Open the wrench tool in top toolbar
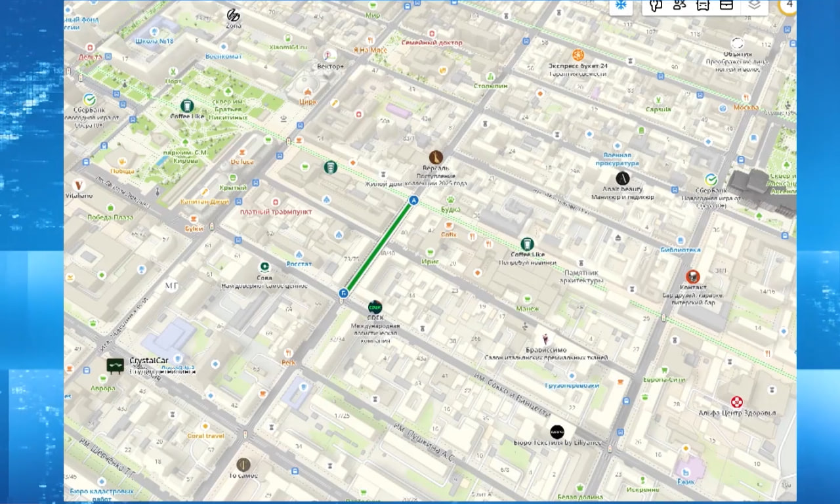The image size is (840, 504). pos(656,5)
